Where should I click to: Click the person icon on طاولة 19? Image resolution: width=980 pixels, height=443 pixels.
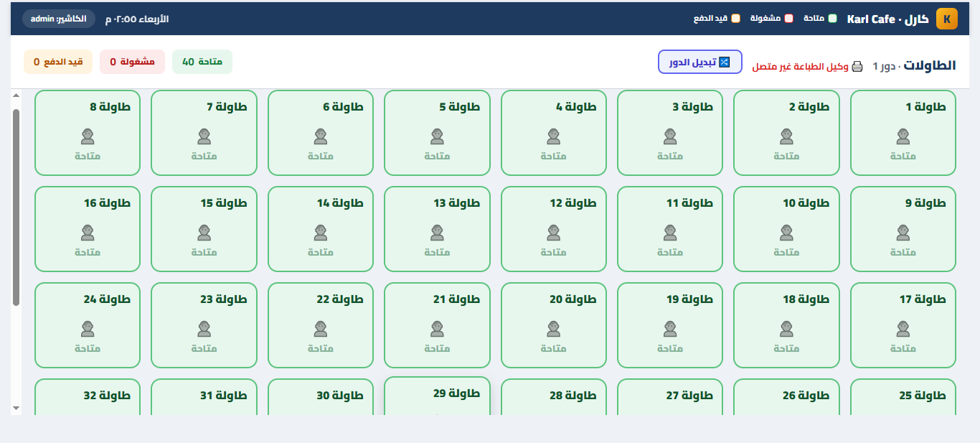pyautogui.click(x=670, y=329)
